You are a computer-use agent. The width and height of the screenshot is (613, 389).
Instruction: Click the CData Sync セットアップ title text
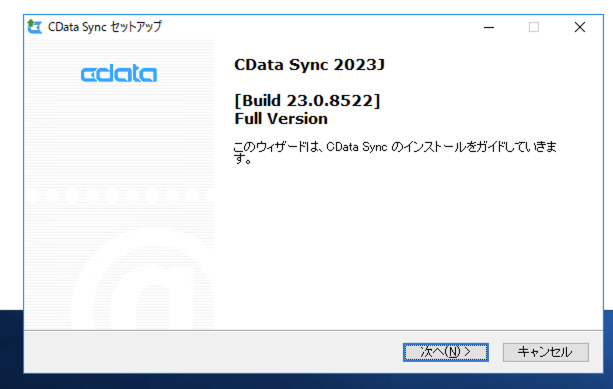point(105,27)
